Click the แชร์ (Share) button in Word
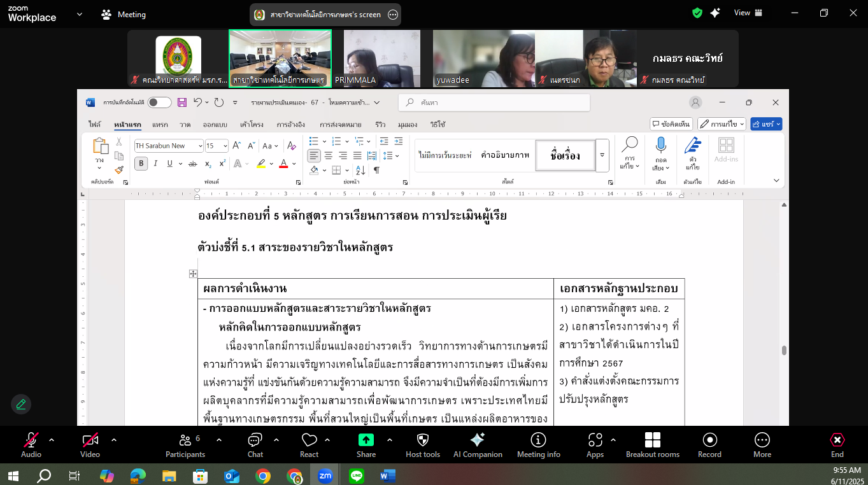Viewport: 868px width, 485px height. point(765,124)
